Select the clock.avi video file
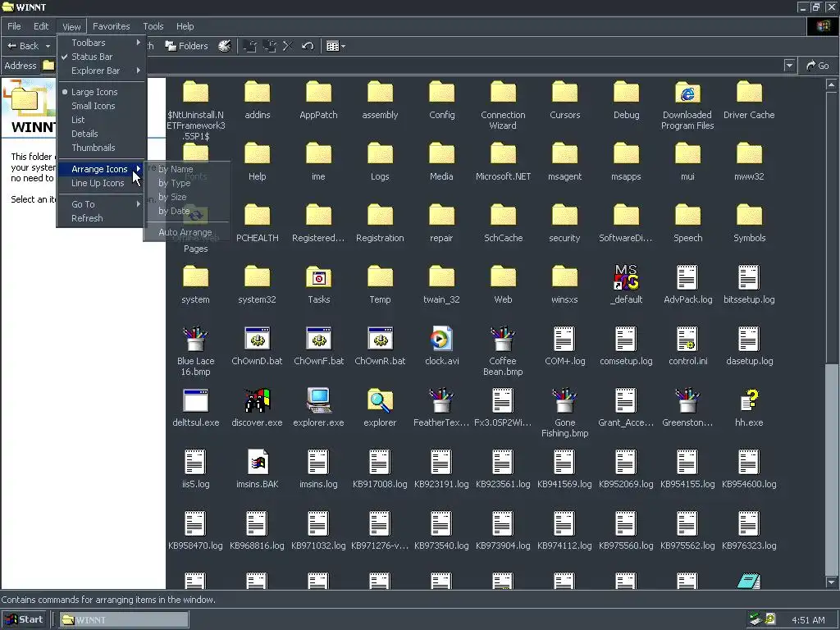The width and height of the screenshot is (840, 630). coord(441,339)
